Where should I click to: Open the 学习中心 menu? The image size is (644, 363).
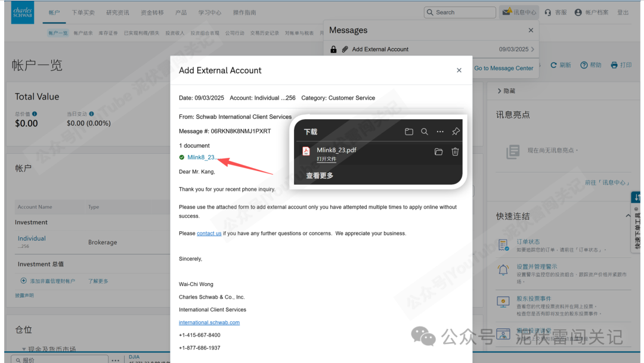tap(210, 13)
